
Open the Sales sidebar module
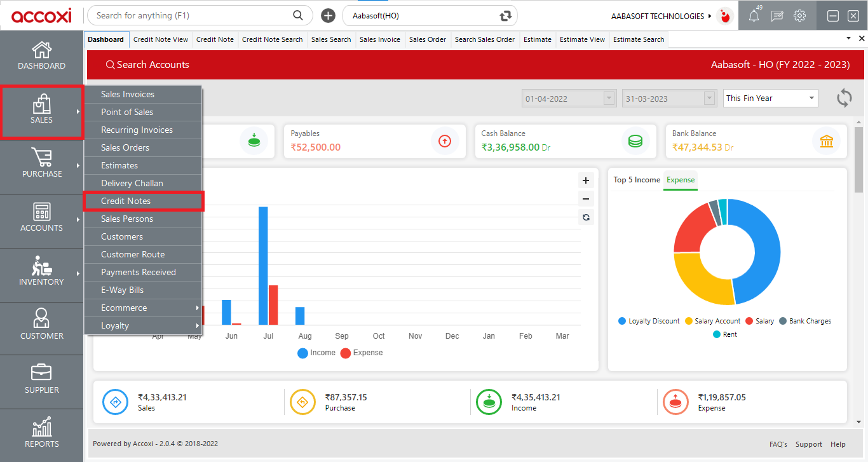point(41,112)
